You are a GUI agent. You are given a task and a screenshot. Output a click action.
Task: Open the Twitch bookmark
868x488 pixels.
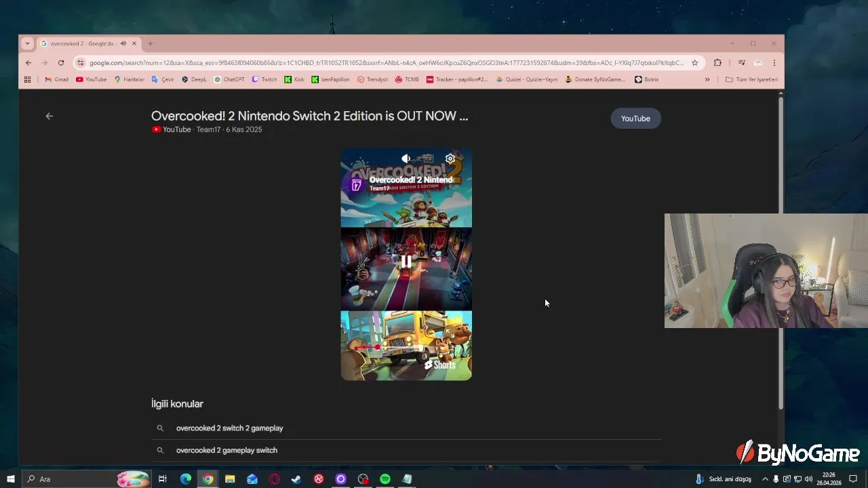click(264, 79)
